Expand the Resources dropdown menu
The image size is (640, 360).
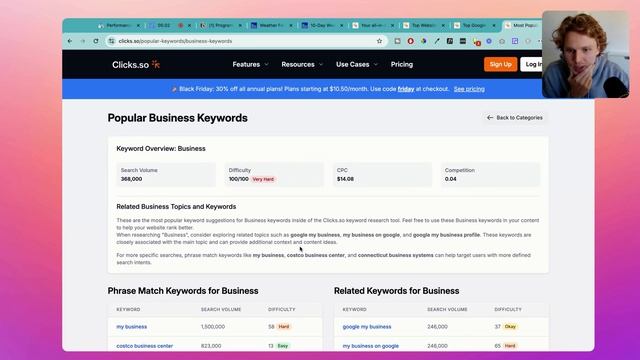tap(302, 64)
